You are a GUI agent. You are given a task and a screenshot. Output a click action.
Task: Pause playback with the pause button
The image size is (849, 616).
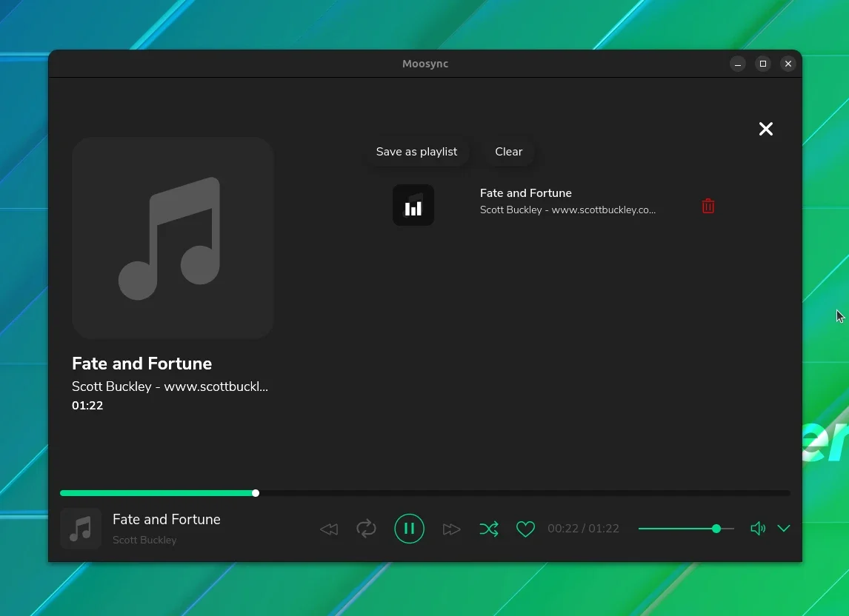[409, 529]
